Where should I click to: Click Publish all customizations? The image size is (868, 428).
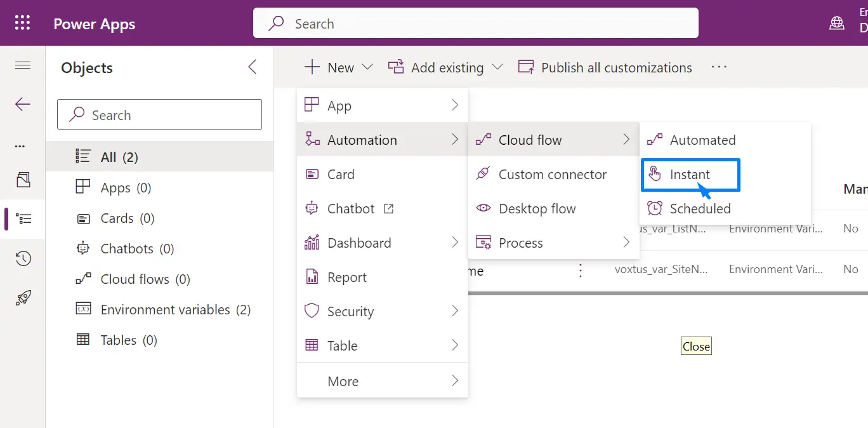(x=605, y=67)
